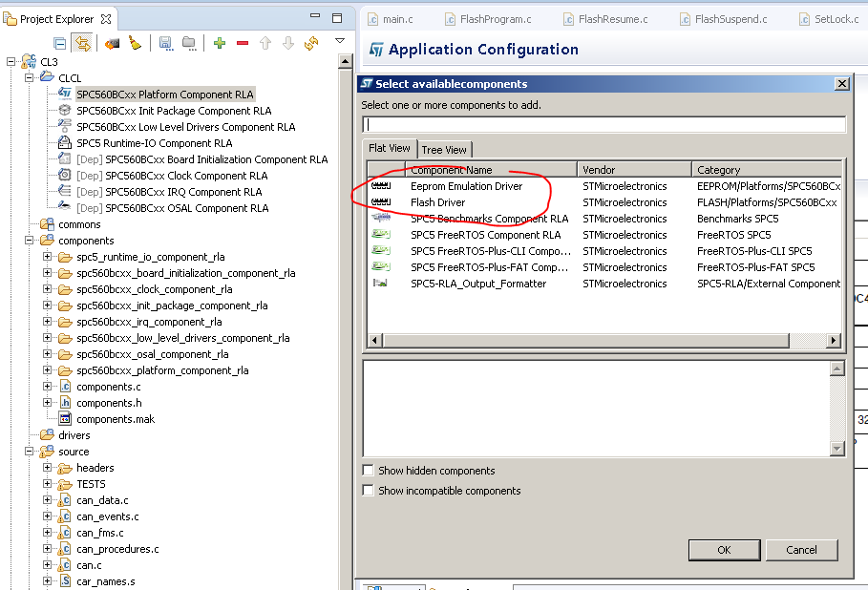Select SPC5 Runtime-IO Component RLA
Viewport: 868px width, 590px height.
pos(155,143)
